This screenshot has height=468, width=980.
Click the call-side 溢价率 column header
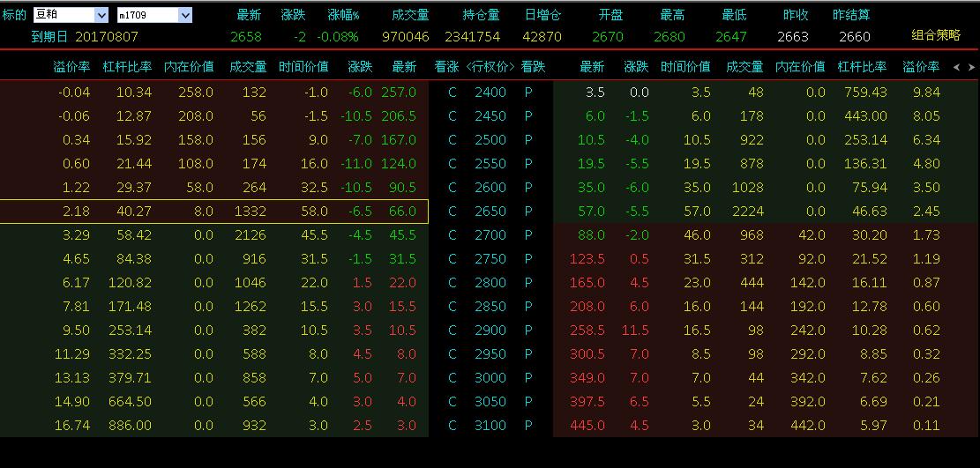pos(71,66)
